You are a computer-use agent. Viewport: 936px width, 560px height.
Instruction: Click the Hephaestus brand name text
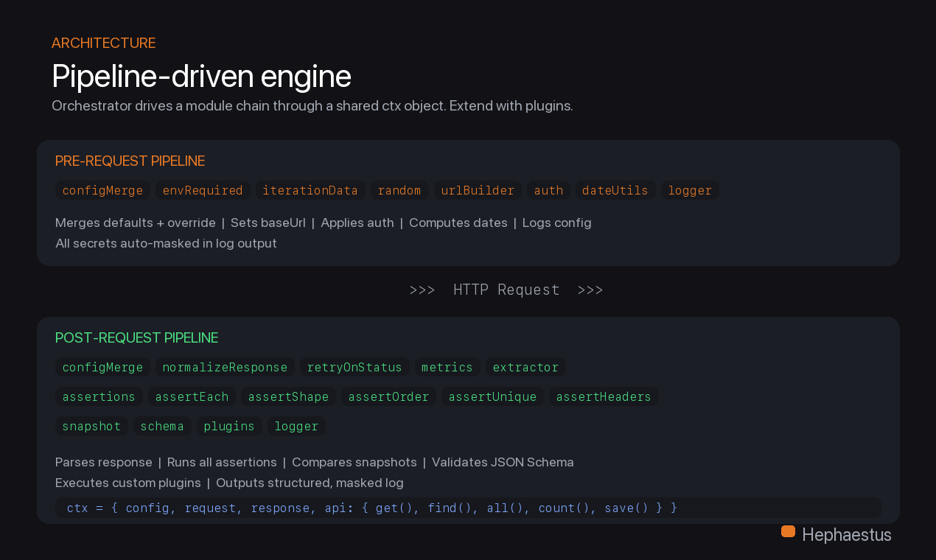click(847, 535)
